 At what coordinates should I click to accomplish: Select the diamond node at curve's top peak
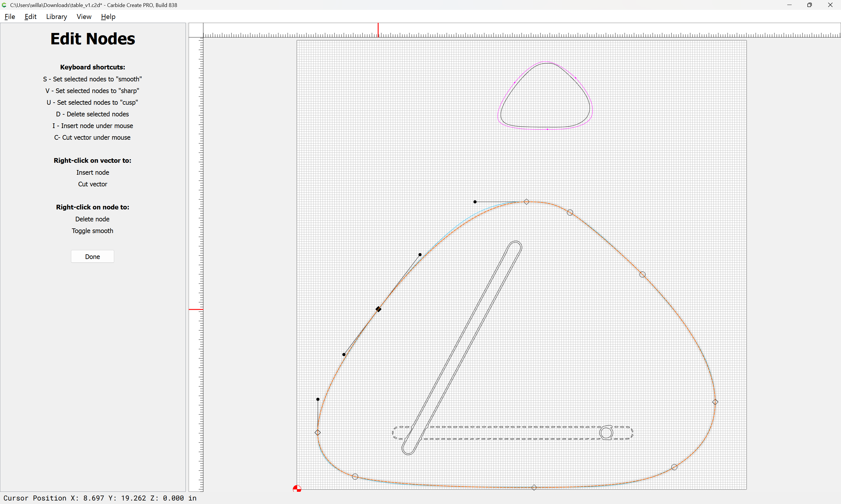coord(526,202)
